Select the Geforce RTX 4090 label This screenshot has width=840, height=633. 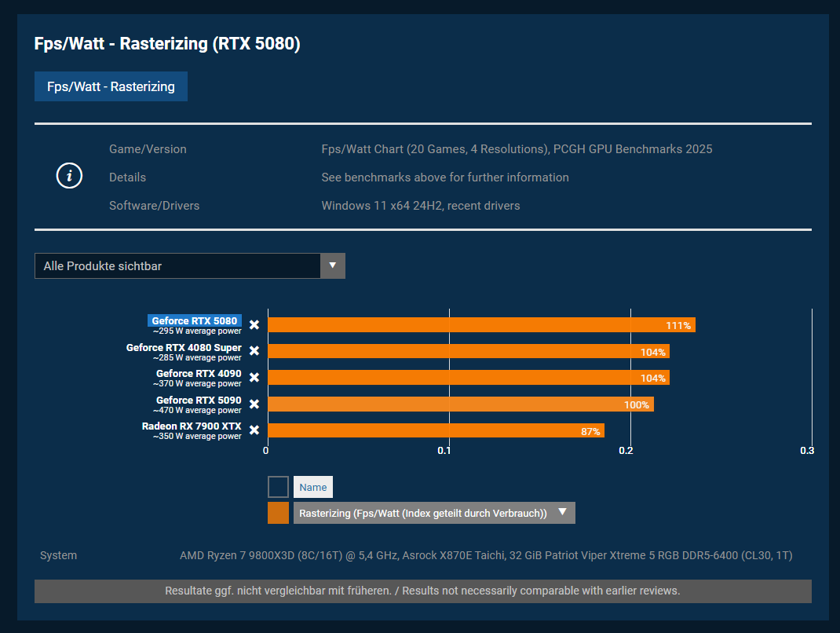199,374
